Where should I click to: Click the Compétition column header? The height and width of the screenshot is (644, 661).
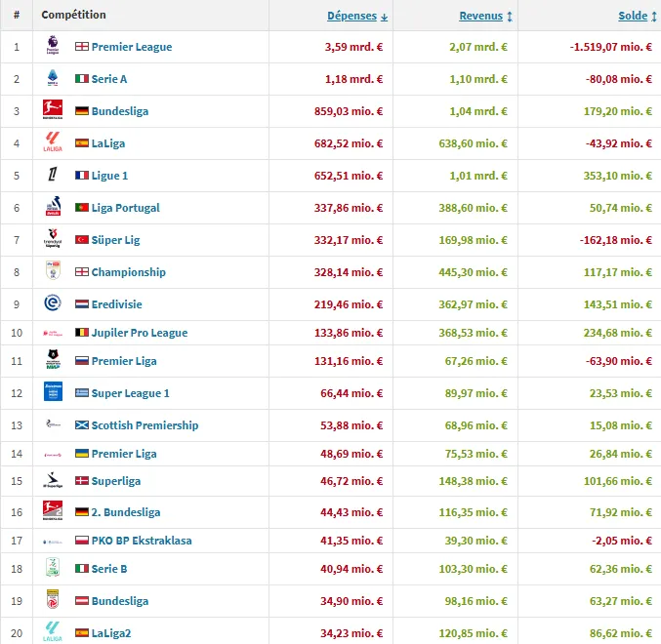pos(74,16)
